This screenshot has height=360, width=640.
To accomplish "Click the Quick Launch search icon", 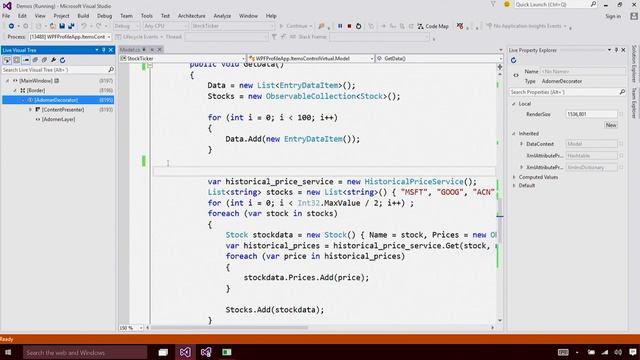I will click(x=593, y=4).
